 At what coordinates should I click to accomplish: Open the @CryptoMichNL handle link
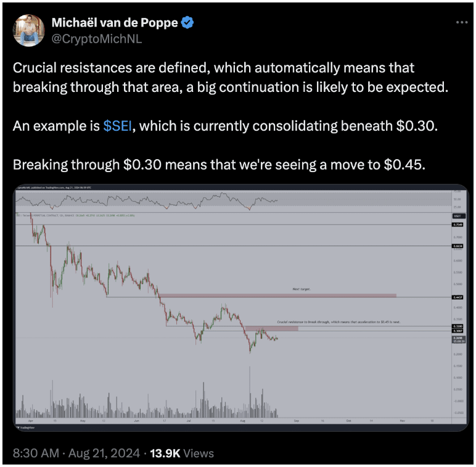(97, 39)
